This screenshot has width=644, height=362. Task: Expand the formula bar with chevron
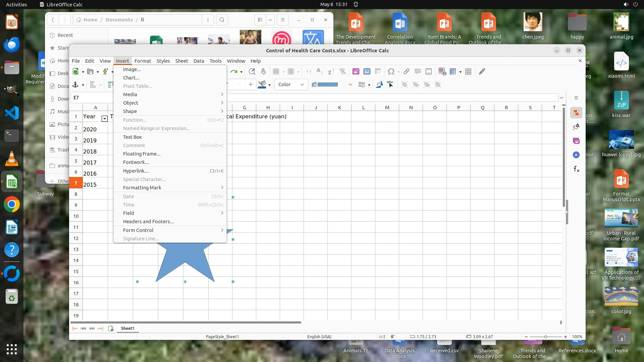pos(561,98)
